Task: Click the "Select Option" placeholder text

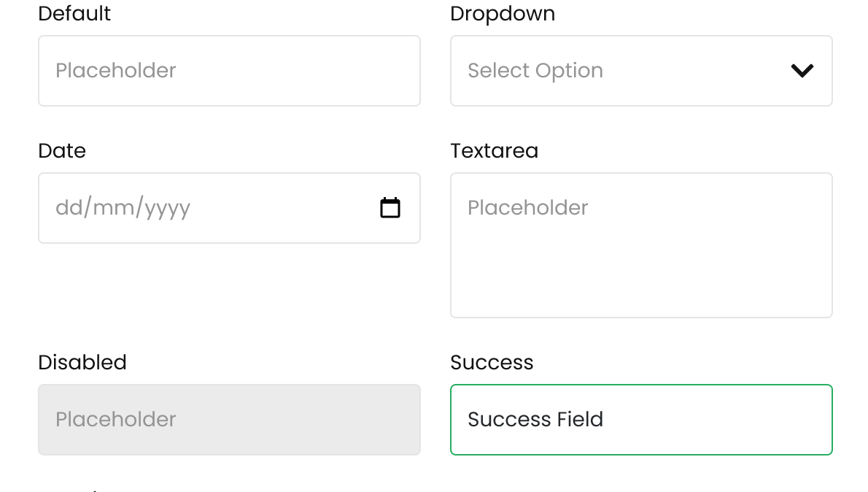Action: (x=535, y=71)
